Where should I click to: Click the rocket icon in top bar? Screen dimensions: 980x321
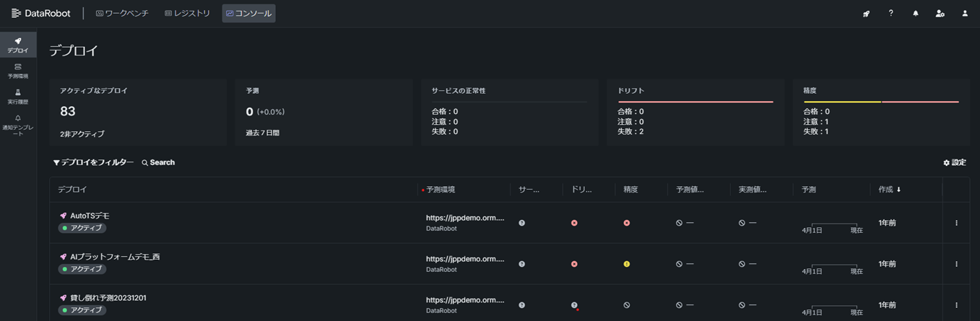coord(866,13)
